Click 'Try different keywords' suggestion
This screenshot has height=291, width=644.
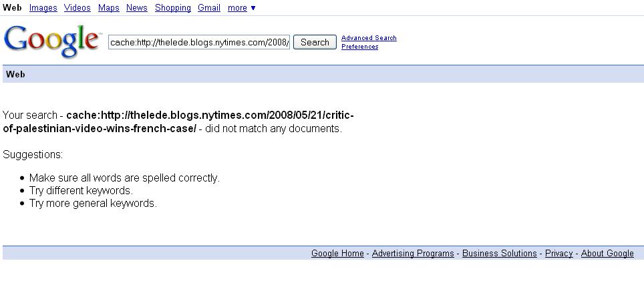coord(81,191)
